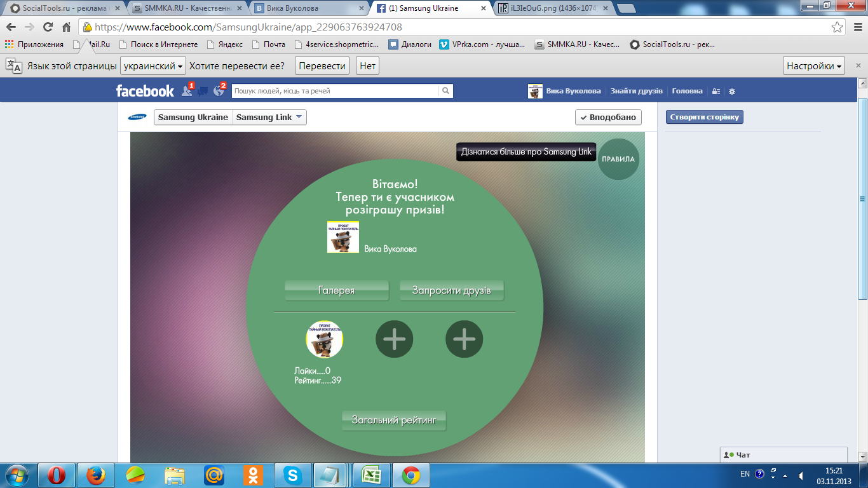Open Excel from the taskbar
The width and height of the screenshot is (868, 488).
click(372, 475)
